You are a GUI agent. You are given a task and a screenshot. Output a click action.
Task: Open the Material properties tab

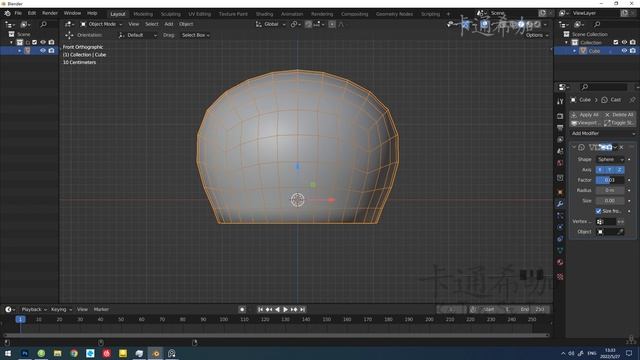[560, 262]
